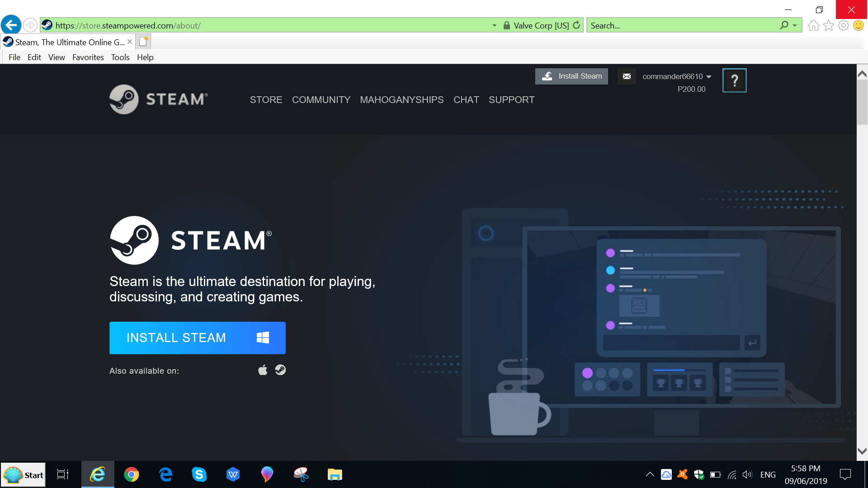Select COMMUNITY in the navigation bar
Screen dimensions: 868x488
tap(321, 100)
